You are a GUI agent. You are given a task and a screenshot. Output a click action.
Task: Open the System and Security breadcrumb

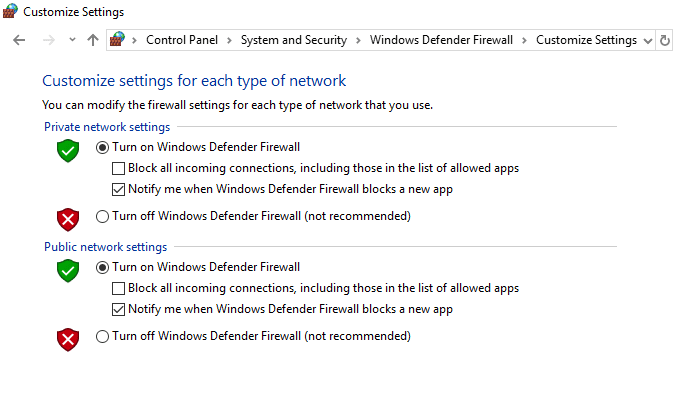pyautogui.click(x=294, y=40)
